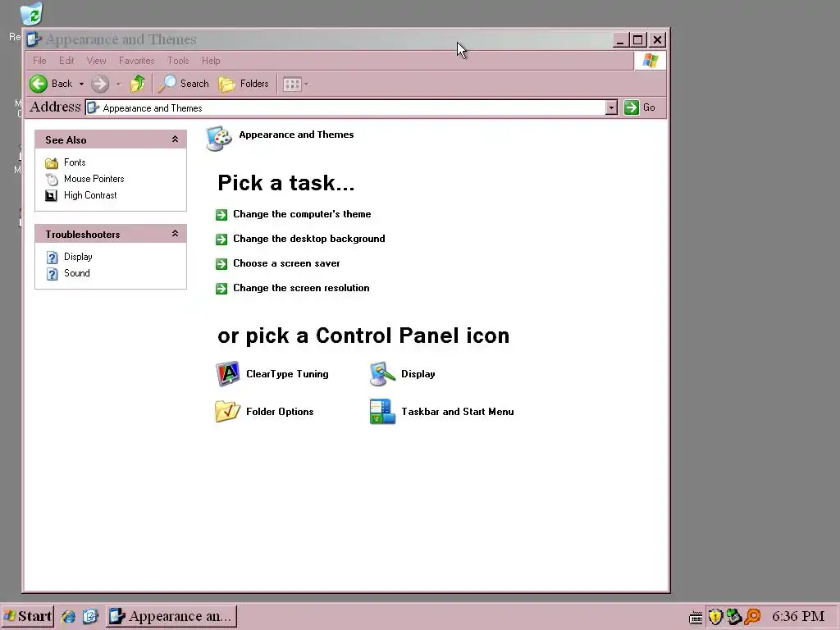Collapse the Troubleshooters panel
The image size is (840, 630).
tap(175, 234)
